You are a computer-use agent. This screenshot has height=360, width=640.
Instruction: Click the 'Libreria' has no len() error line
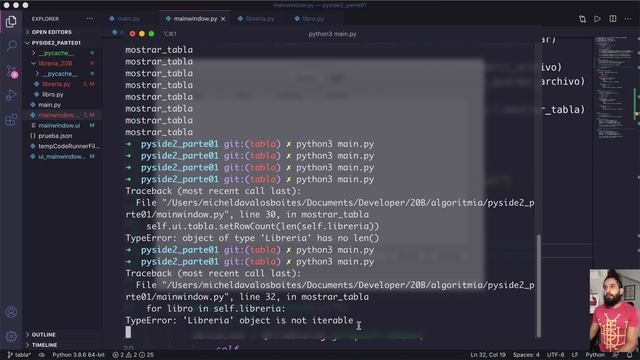pos(252,238)
